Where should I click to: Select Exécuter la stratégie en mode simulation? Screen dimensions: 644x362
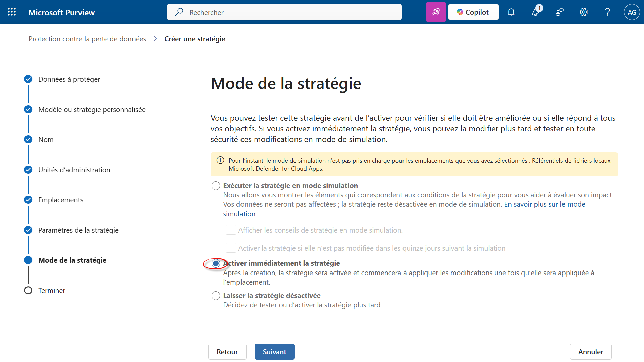[x=216, y=186]
